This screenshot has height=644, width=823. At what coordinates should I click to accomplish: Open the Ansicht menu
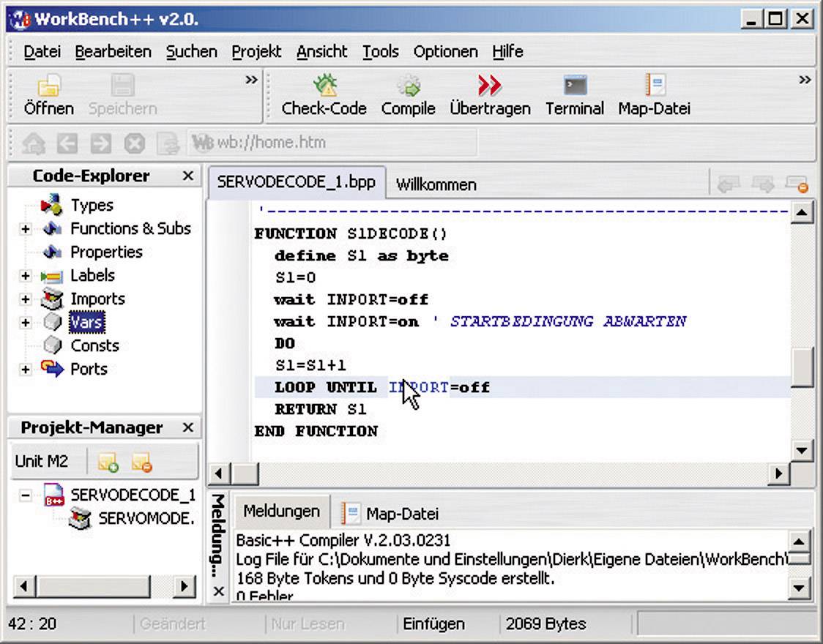point(321,51)
